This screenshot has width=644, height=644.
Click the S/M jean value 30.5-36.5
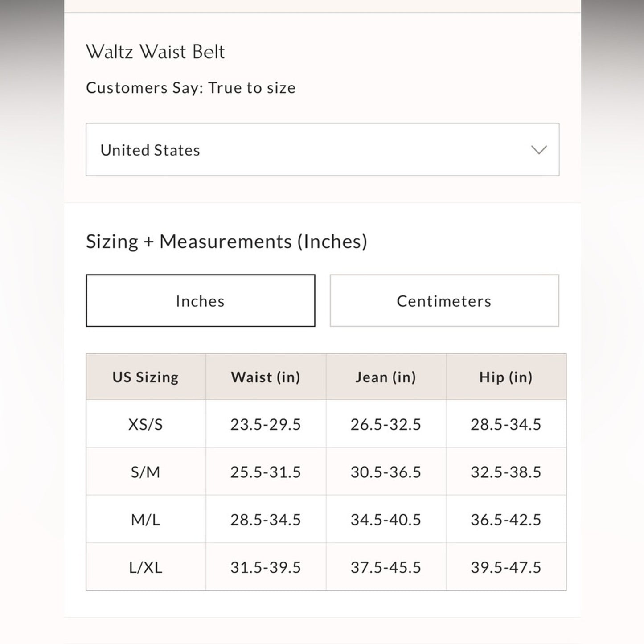pyautogui.click(x=386, y=472)
